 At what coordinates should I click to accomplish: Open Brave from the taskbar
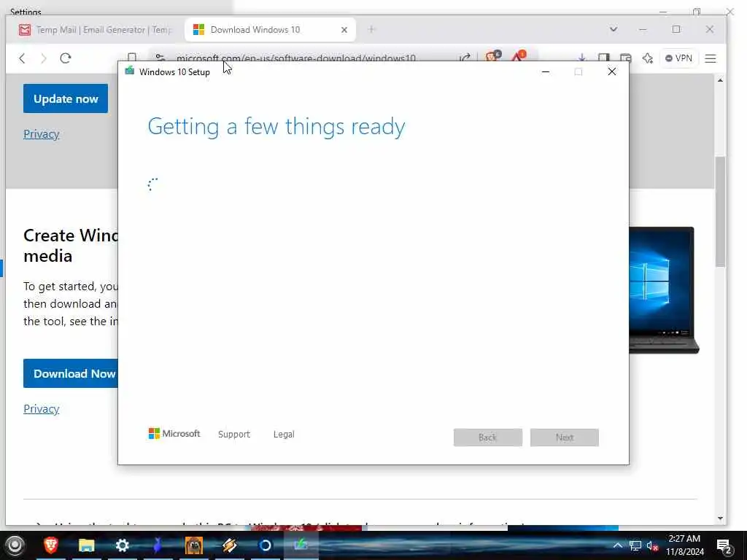[x=51, y=545]
